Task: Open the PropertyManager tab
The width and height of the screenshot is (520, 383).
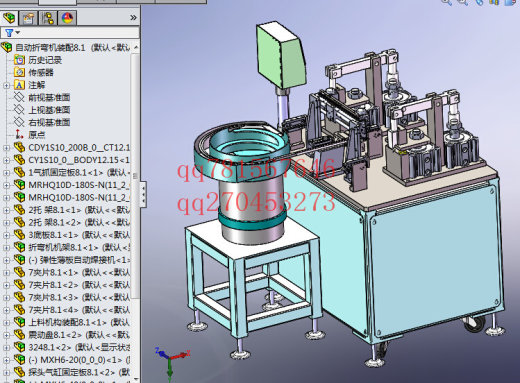Action: tap(28, 18)
